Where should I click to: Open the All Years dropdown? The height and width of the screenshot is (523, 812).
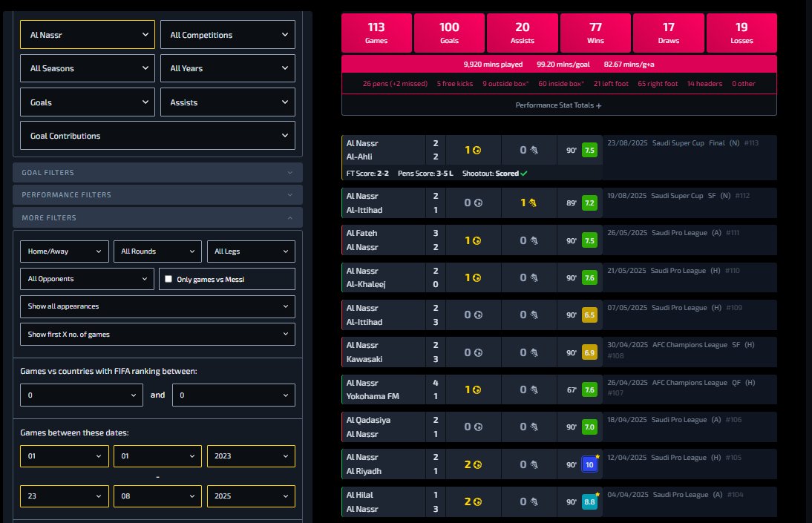(x=228, y=68)
